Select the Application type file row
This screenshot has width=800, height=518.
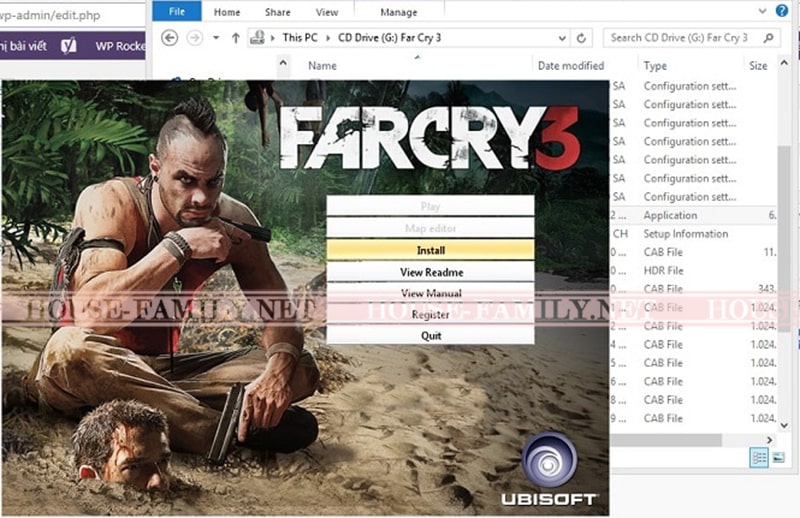pos(694,215)
